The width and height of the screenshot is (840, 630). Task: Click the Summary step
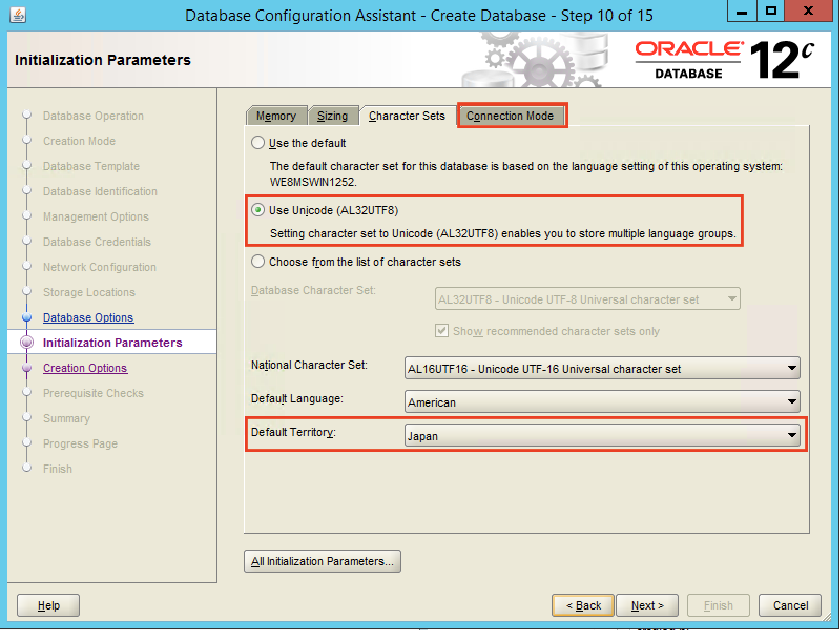click(x=67, y=418)
